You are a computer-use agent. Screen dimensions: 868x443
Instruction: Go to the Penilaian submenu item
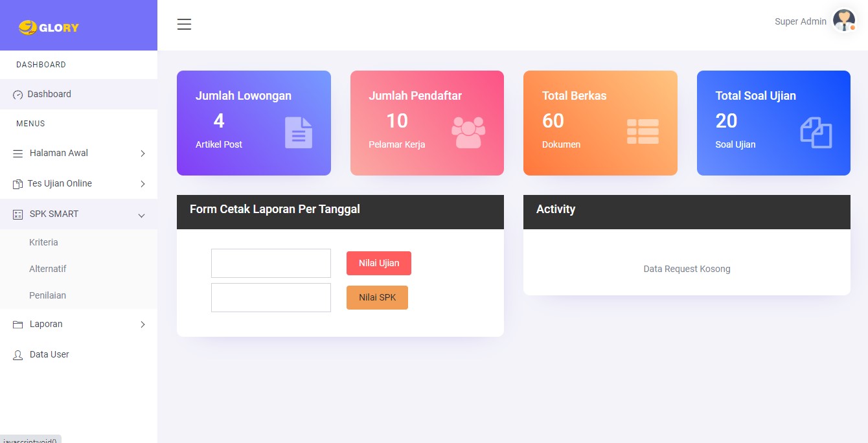(47, 295)
